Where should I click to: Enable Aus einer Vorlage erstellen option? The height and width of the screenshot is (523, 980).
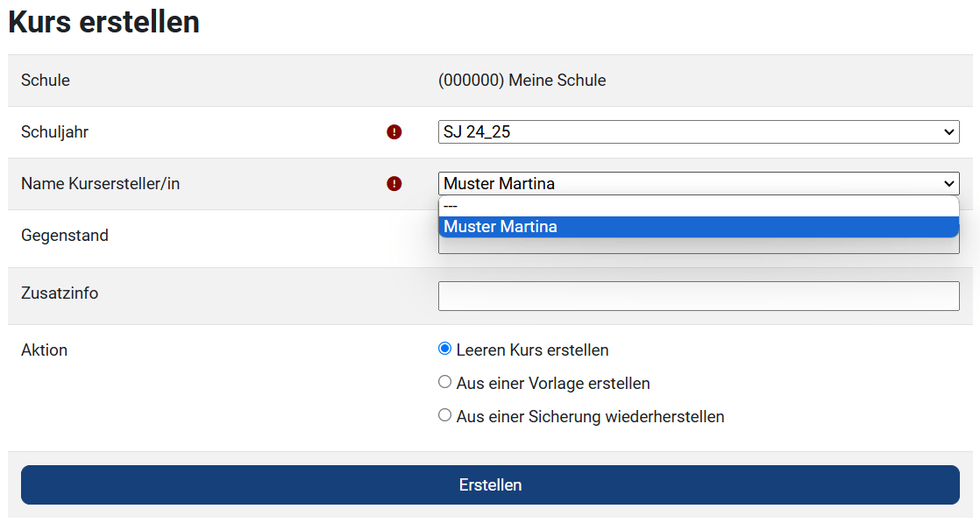point(445,383)
